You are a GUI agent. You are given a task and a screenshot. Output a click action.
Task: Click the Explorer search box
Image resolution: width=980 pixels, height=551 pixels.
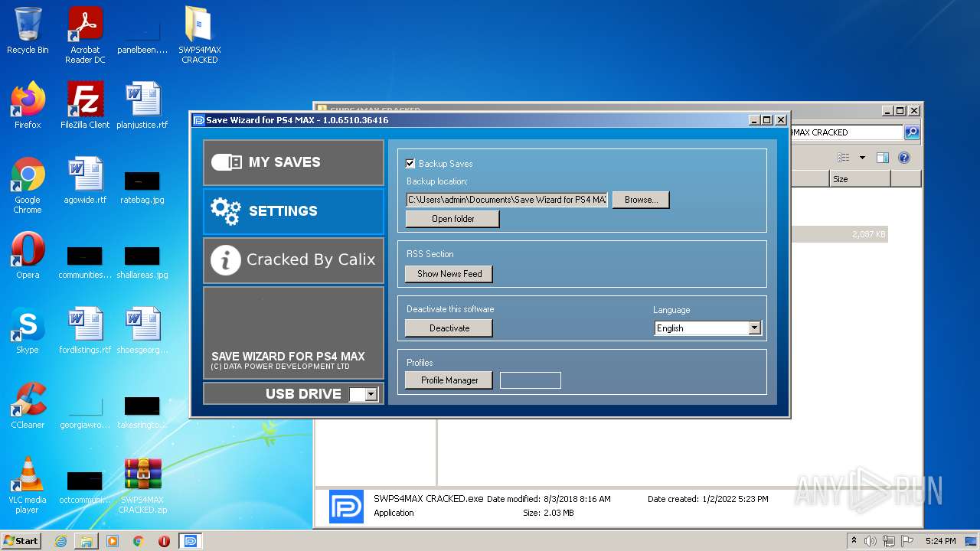[x=847, y=132]
